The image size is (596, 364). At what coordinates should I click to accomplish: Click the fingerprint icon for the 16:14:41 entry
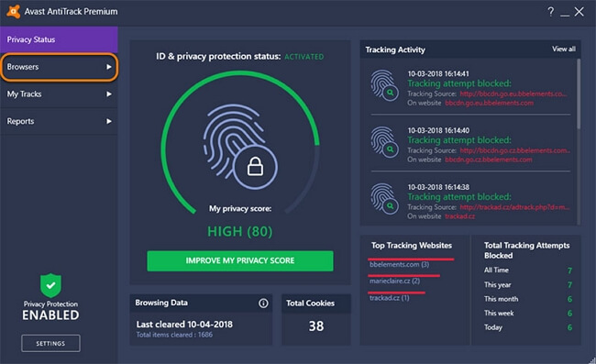(x=384, y=84)
